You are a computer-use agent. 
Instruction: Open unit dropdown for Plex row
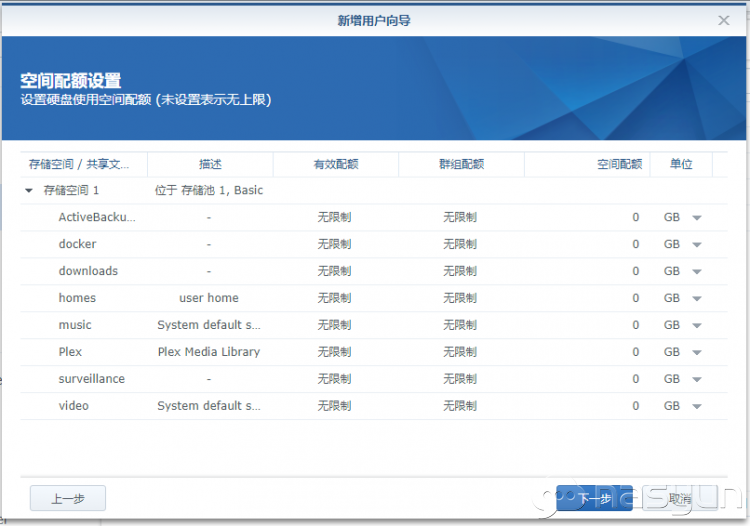tap(697, 352)
